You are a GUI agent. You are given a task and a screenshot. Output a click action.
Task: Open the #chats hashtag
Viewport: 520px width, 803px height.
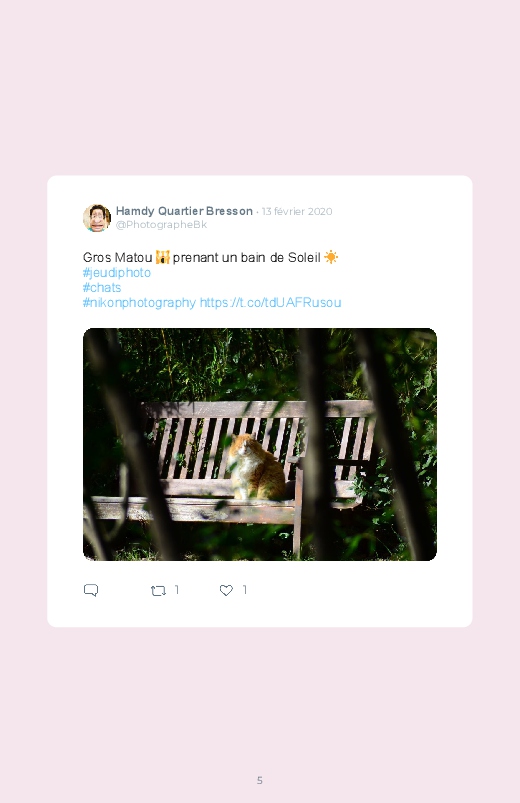tap(102, 287)
